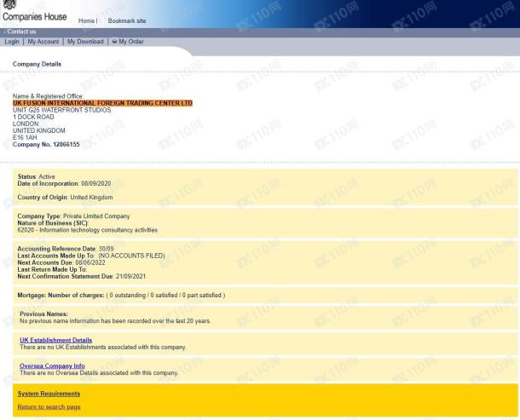Click Next Accounts Due 08/06/2022
Screen dimensions: 520x420
coord(61,262)
